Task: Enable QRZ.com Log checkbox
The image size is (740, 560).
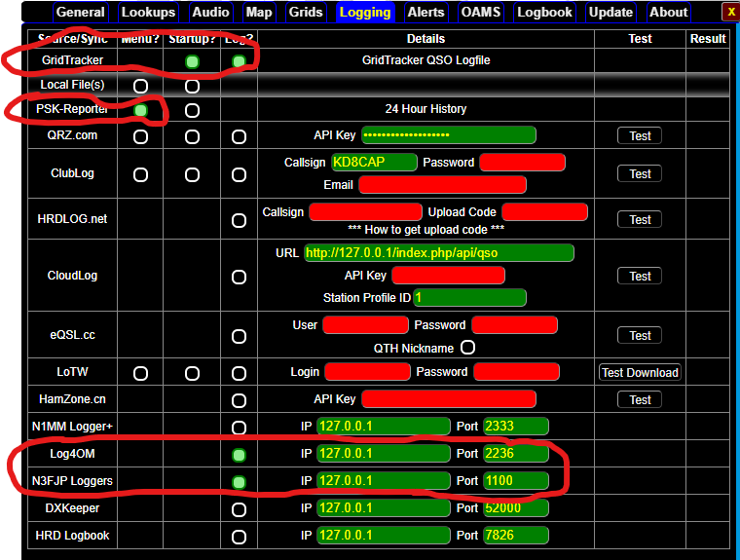Action: [239, 137]
